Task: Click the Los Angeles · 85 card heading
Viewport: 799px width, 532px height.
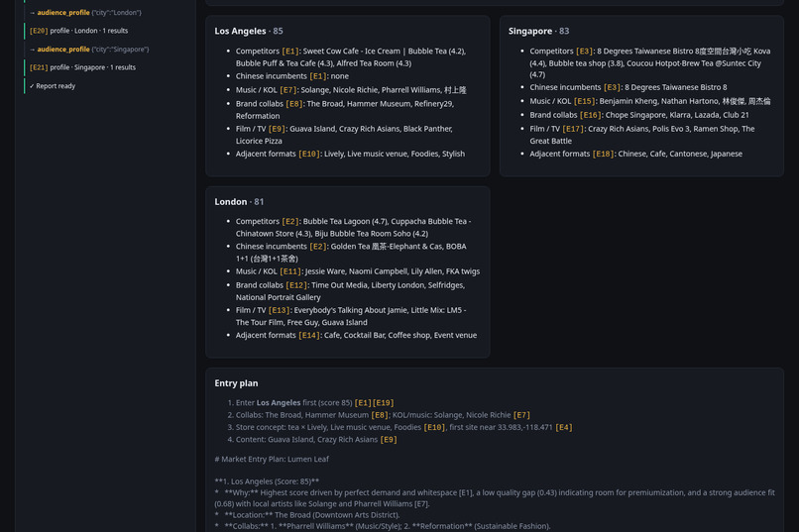Action: [249, 31]
